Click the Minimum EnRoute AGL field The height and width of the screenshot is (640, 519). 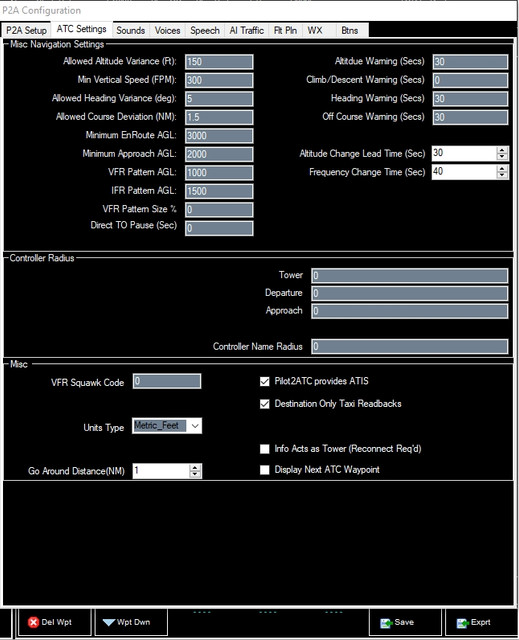(x=219, y=136)
